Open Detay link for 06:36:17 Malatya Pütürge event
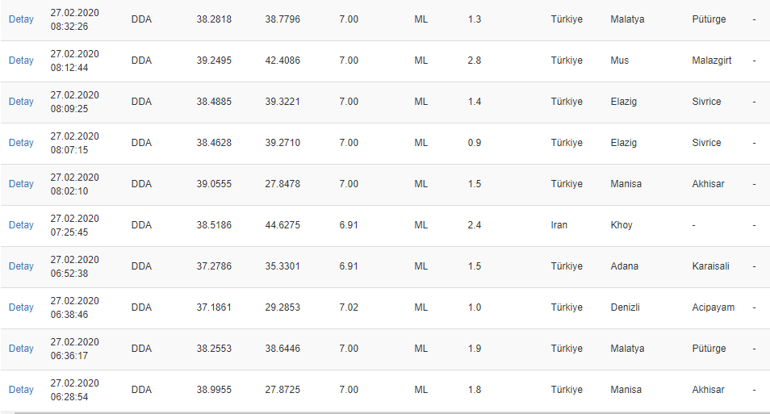This screenshot has height=414, width=770. (x=21, y=349)
